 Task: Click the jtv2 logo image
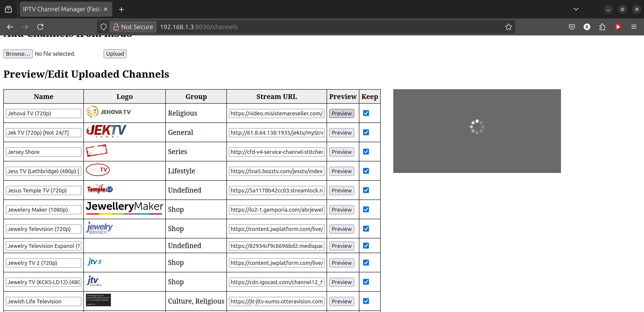pos(95,262)
